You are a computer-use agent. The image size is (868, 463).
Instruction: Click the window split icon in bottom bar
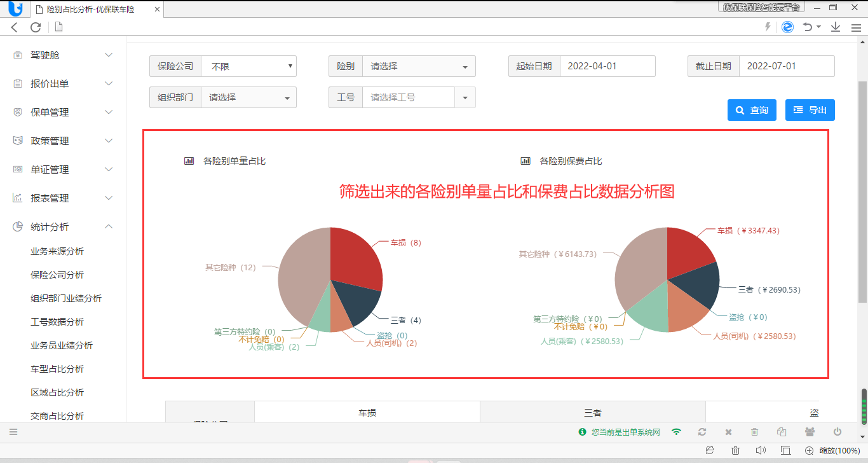pyautogui.click(x=785, y=450)
